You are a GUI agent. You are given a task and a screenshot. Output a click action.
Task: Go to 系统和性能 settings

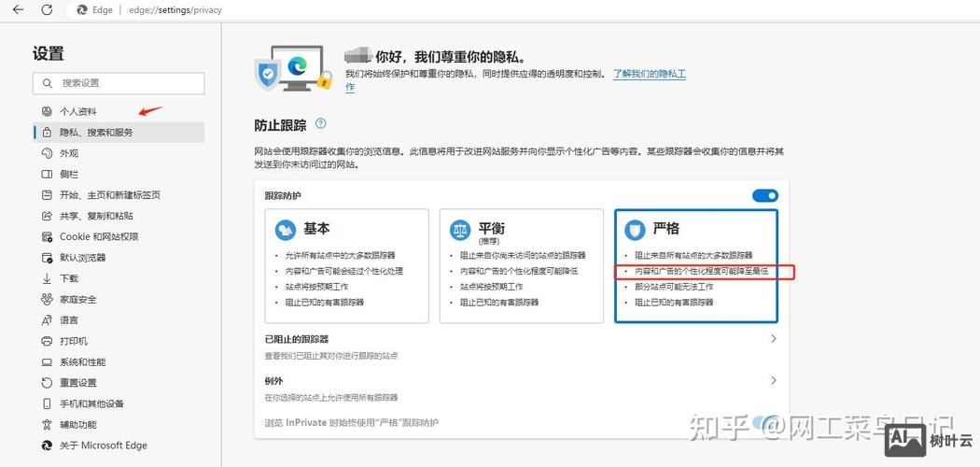tap(119, 362)
